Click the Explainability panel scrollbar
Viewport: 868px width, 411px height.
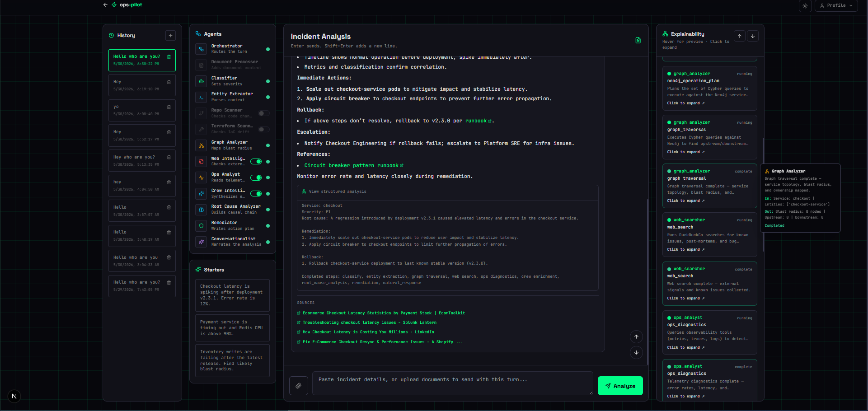(x=763, y=194)
